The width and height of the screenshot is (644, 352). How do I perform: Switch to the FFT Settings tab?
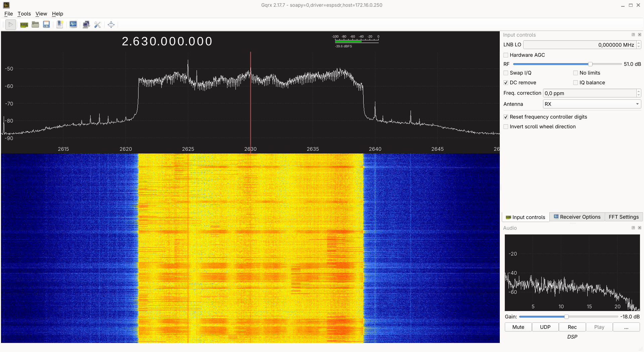coord(624,217)
